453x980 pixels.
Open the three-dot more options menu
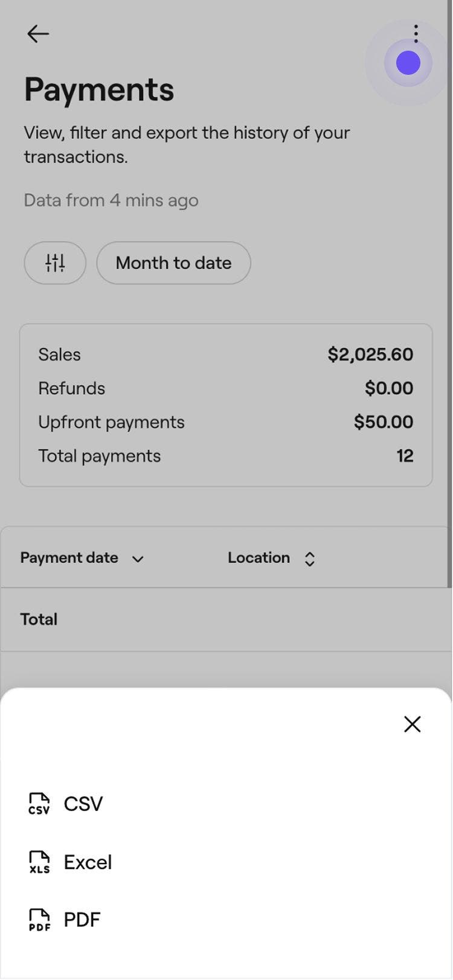(x=416, y=33)
